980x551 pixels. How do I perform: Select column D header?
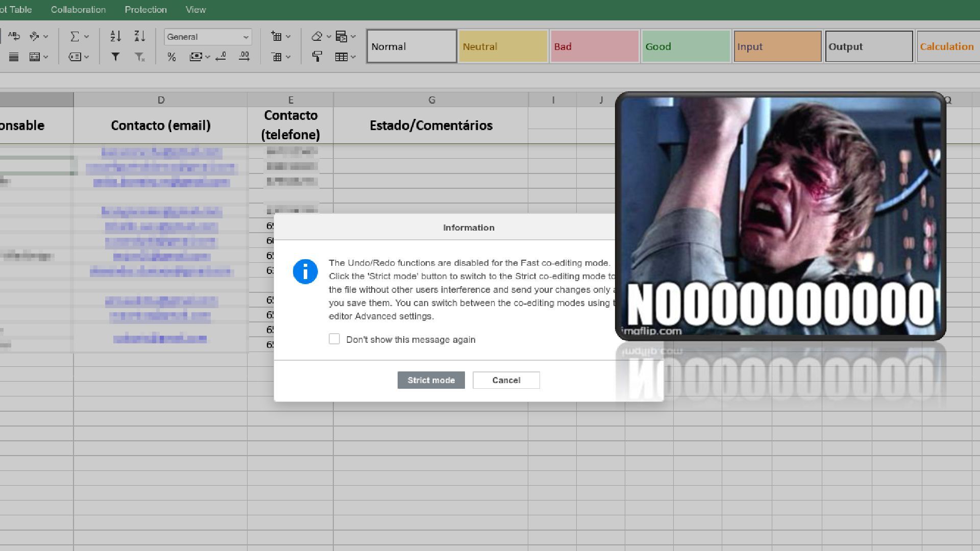(161, 100)
